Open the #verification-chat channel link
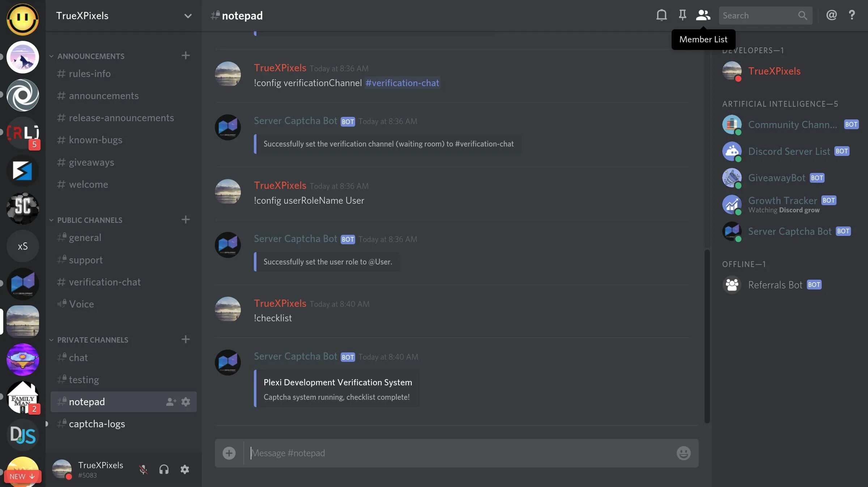This screenshot has height=487, width=868. point(403,83)
